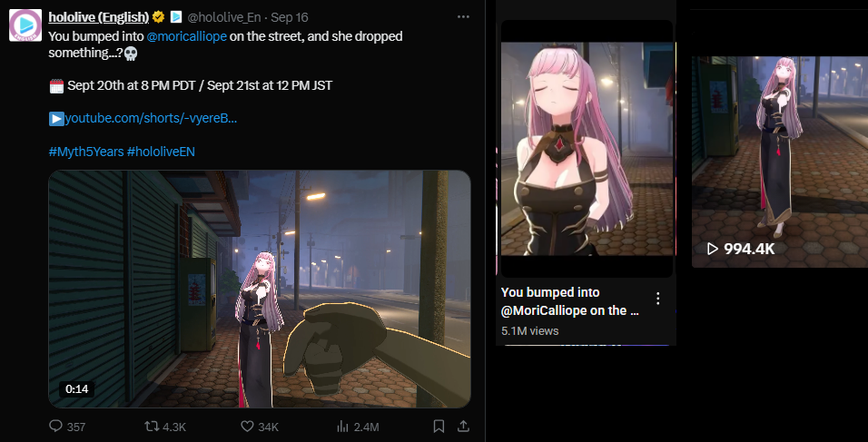The image size is (868, 442).
Task: Play the video showing 994.4K views
Action: point(779,162)
